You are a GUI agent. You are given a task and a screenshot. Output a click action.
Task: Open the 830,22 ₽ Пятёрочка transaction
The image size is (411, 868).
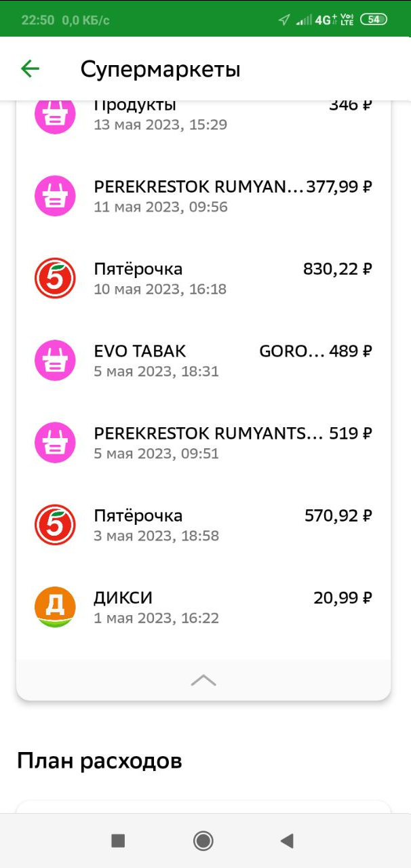click(231, 278)
